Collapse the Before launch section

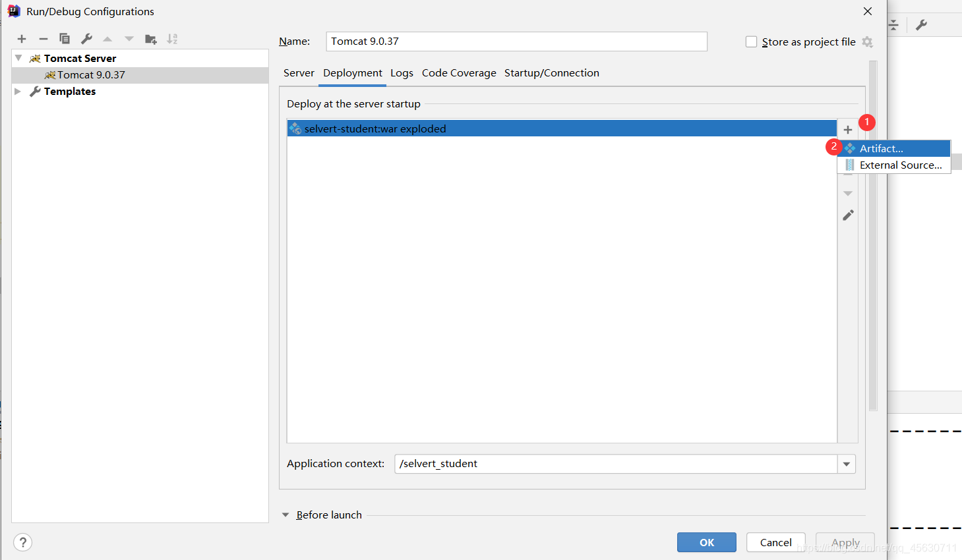[x=286, y=515]
